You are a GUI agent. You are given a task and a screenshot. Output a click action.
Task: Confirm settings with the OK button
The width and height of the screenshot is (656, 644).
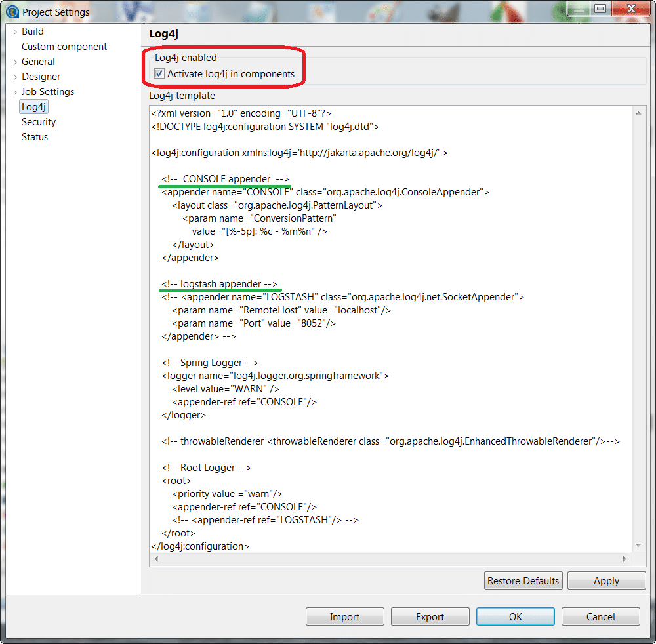pyautogui.click(x=515, y=616)
